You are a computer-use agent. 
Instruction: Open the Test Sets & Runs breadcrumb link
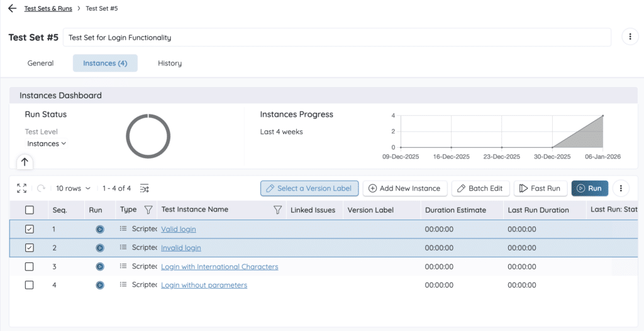48,9
